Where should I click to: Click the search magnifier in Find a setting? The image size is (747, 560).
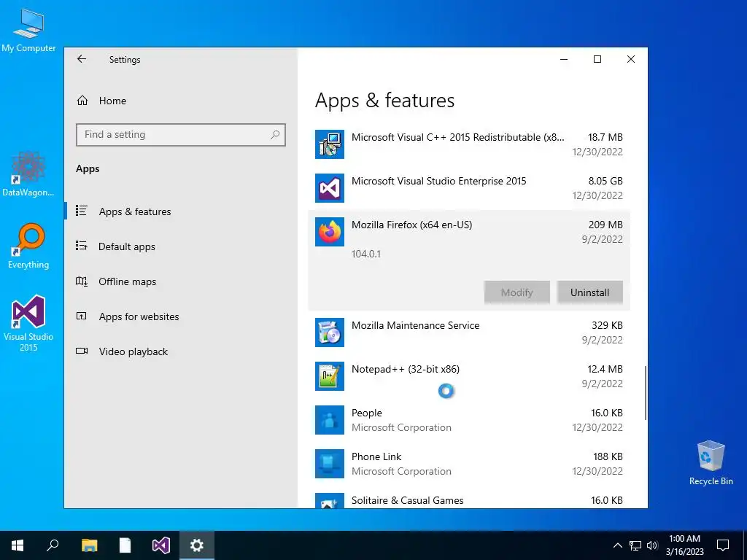tap(275, 135)
